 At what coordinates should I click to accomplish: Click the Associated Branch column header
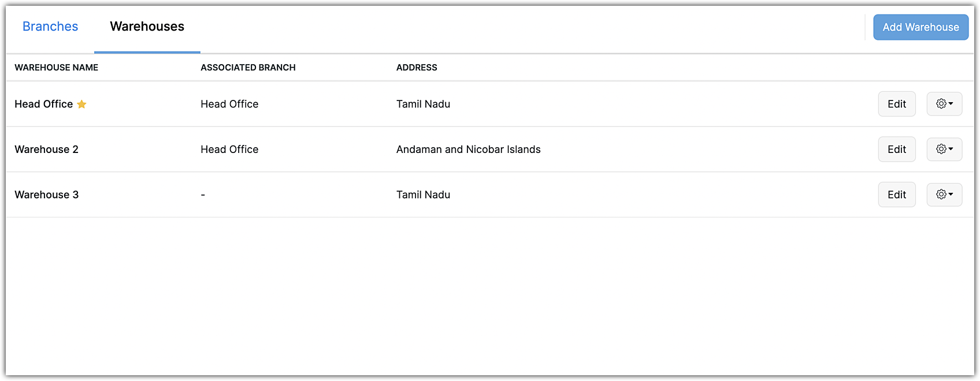tap(248, 68)
